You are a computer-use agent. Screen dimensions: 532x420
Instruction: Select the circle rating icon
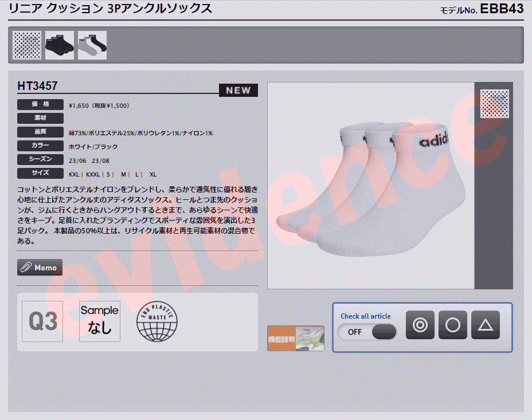click(453, 325)
